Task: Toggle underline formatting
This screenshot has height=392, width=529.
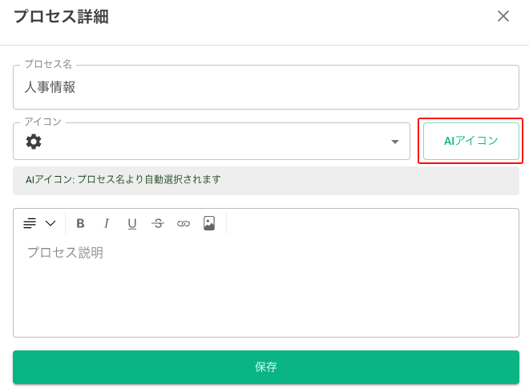Action: pyautogui.click(x=132, y=224)
